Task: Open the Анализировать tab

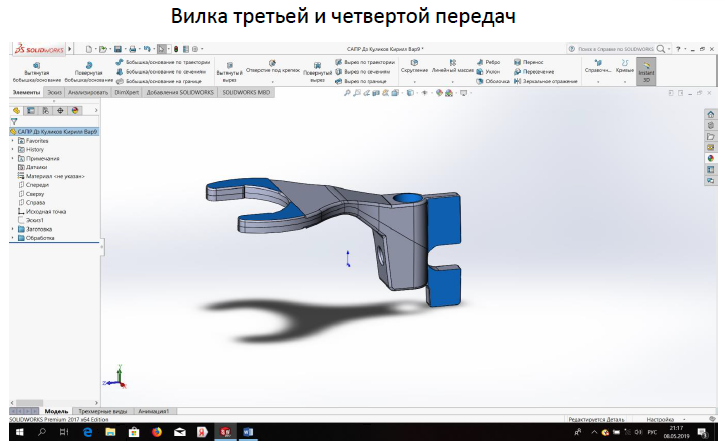Action: click(x=88, y=92)
